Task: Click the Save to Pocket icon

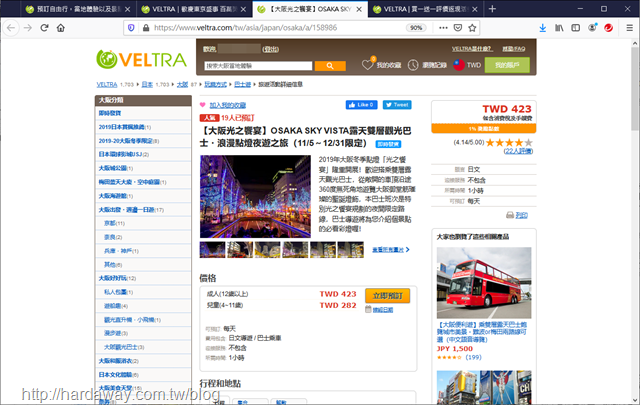Action: (x=458, y=28)
